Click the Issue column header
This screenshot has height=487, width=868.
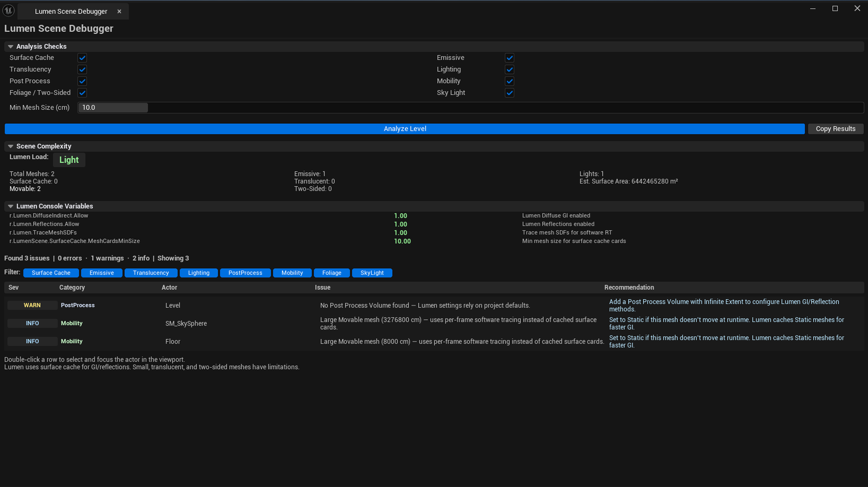(x=323, y=288)
